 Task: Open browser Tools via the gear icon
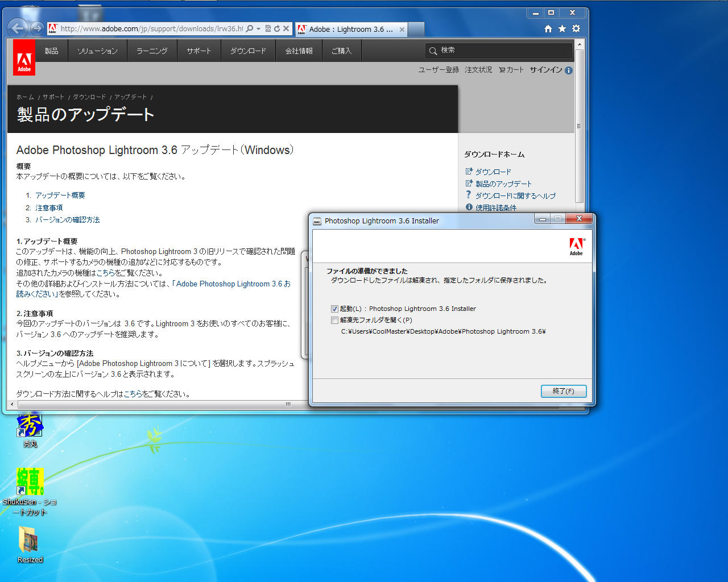576,28
